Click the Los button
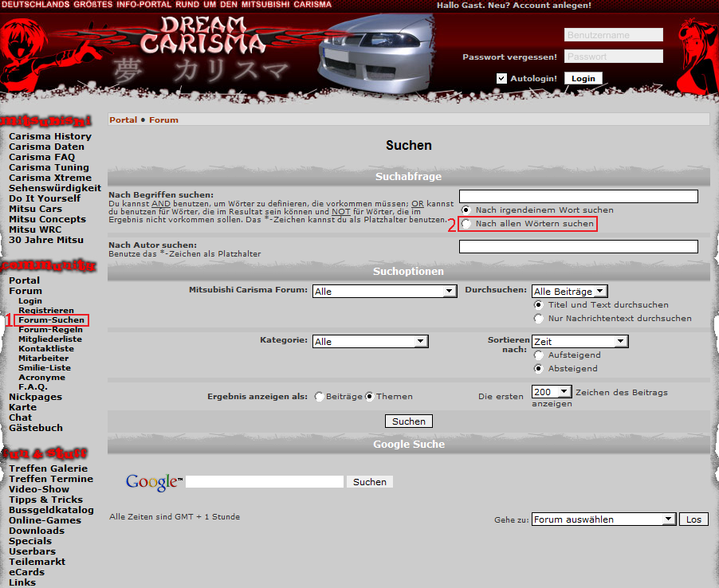 click(x=693, y=519)
